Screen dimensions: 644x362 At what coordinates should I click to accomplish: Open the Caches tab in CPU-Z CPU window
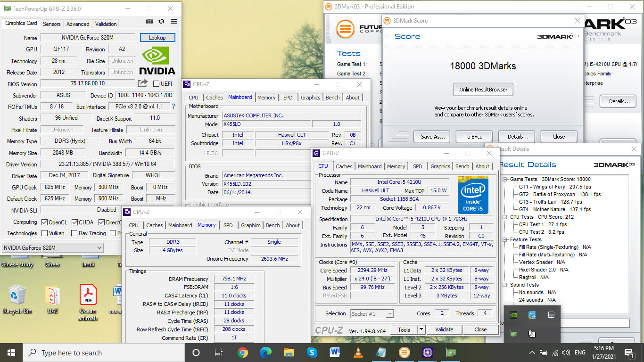[x=344, y=166]
